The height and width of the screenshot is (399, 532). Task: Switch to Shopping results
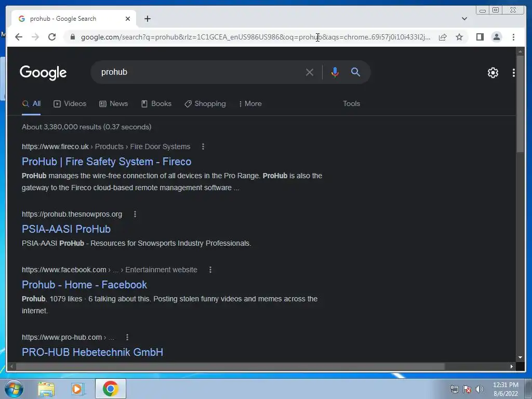[205, 103]
